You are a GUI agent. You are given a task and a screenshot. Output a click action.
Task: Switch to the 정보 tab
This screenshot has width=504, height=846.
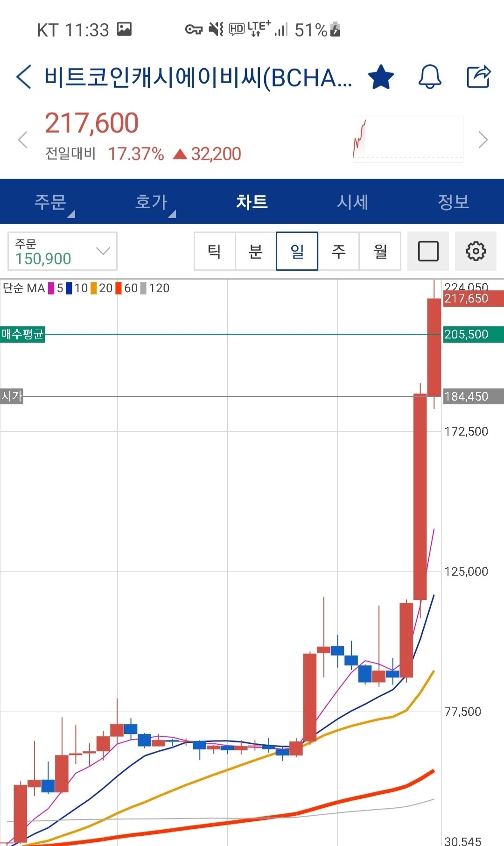point(454,201)
